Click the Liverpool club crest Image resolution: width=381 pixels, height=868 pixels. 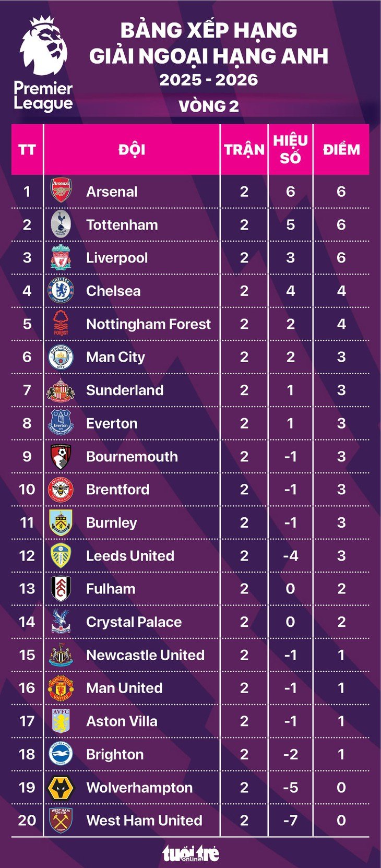pos(61,257)
